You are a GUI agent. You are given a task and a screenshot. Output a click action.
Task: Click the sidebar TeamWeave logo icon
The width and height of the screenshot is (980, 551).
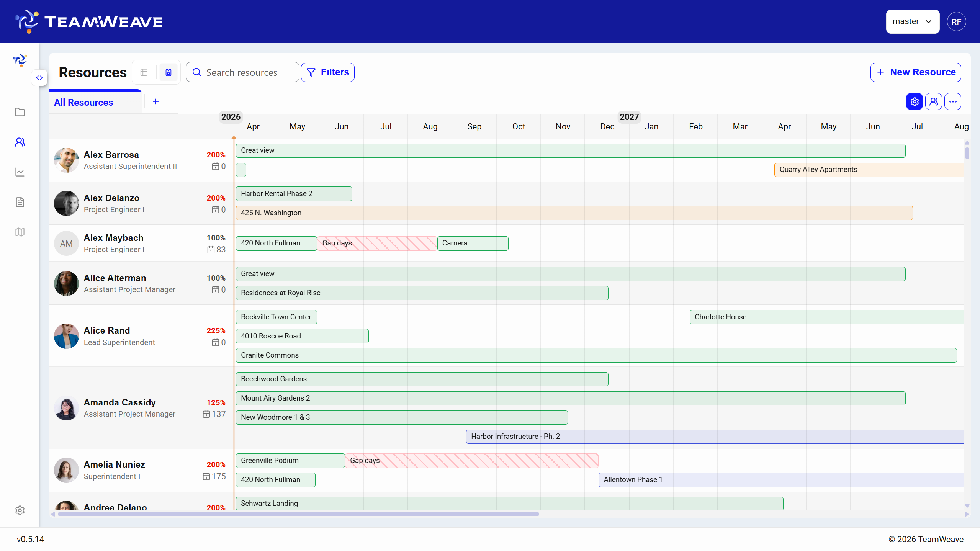(x=20, y=60)
